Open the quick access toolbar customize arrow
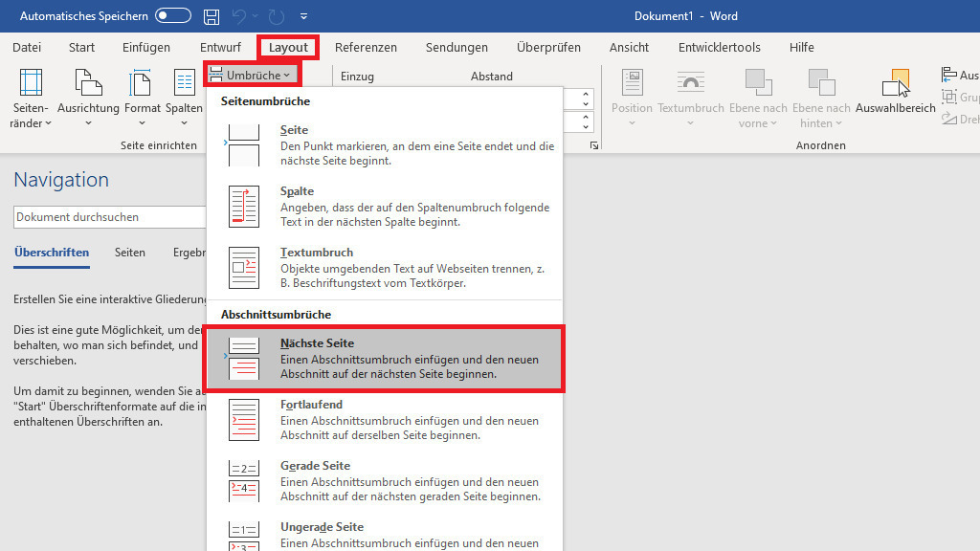The height and width of the screenshot is (551, 980). 304,16
